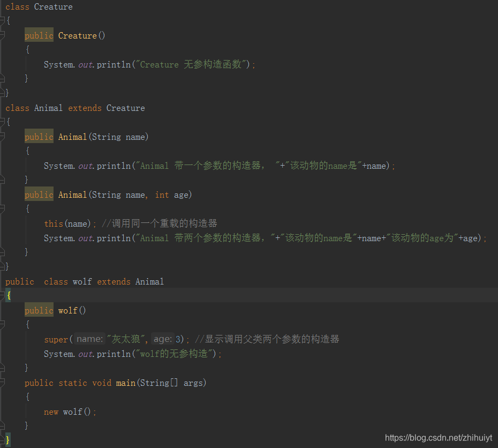
Task: Click comment '//调用同一个重载的构造器'
Action: point(160,223)
